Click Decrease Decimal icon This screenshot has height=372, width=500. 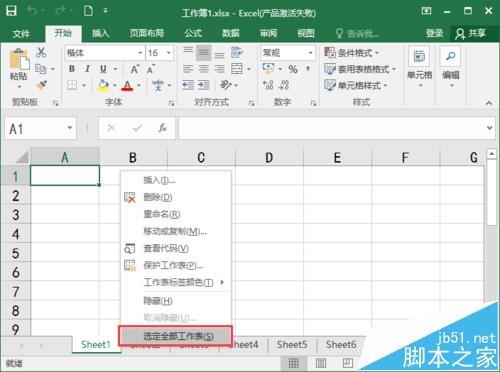284,85
